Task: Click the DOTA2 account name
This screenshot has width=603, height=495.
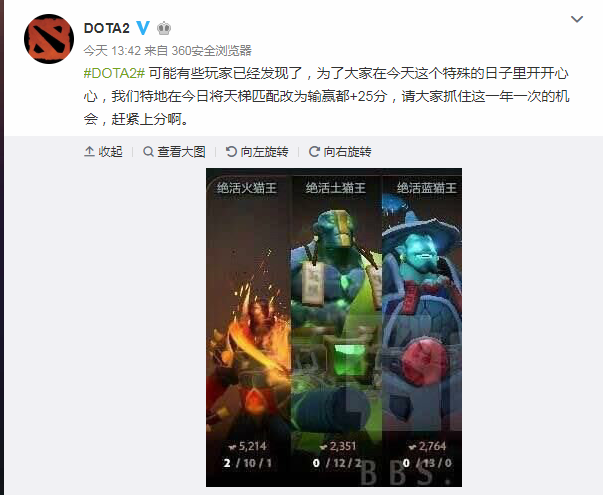Action: tap(107, 28)
